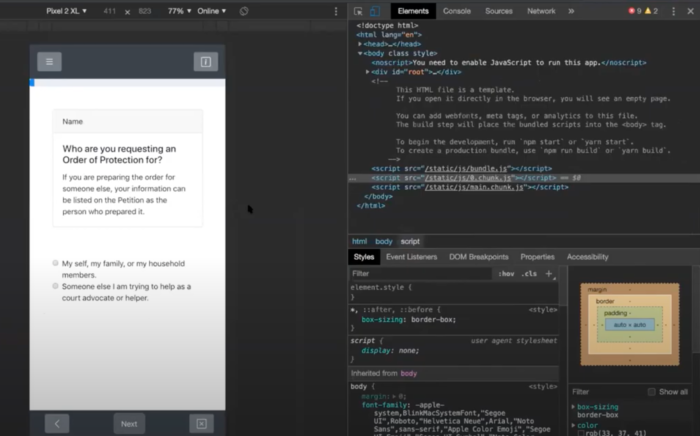The width and height of the screenshot is (700, 436).
Task: Click the Styles Filter input field
Action: pyautogui.click(x=420, y=273)
